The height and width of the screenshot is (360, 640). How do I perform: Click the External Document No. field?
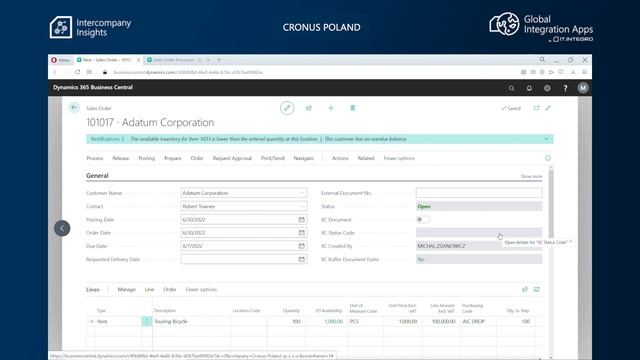click(479, 193)
